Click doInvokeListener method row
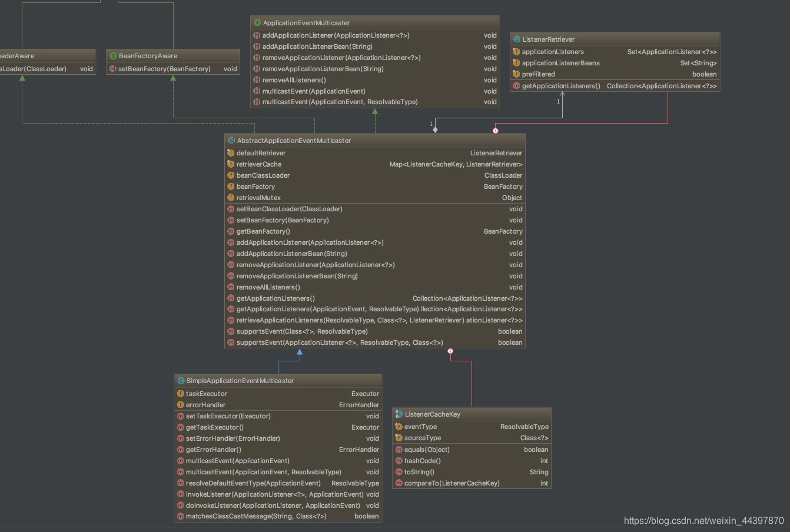The image size is (790, 532). [278, 506]
